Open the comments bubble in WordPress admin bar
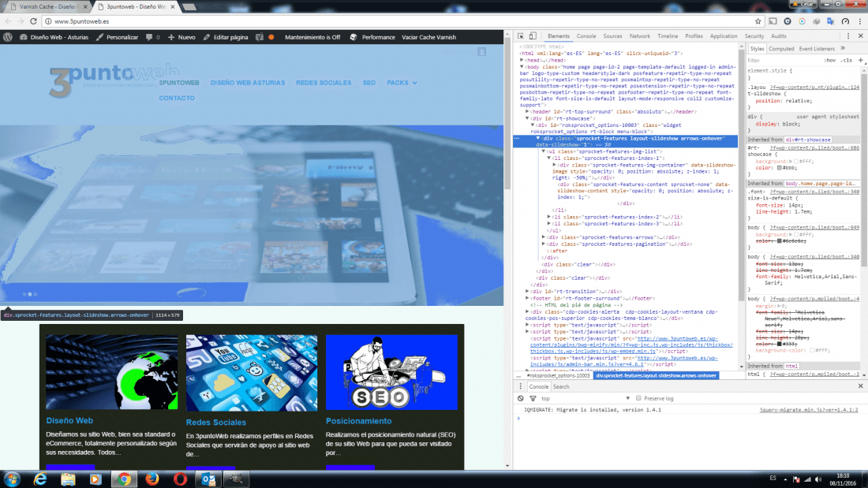The image size is (868, 488). 149,37
